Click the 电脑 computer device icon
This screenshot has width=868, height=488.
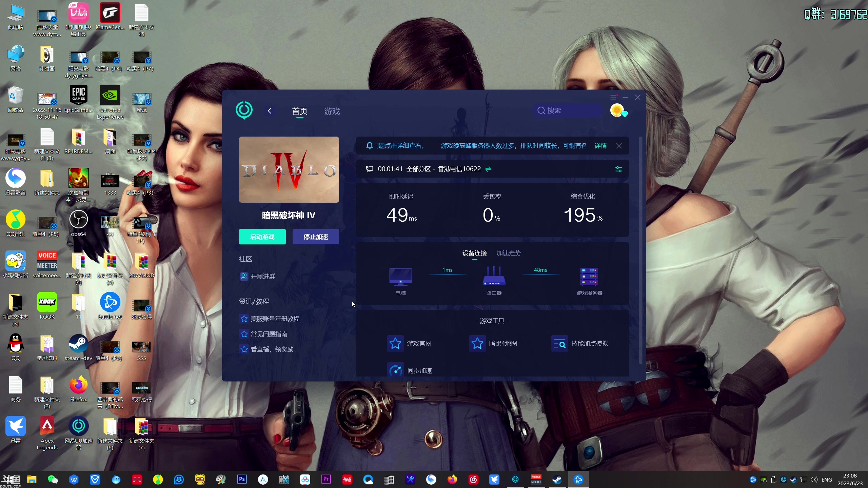400,277
